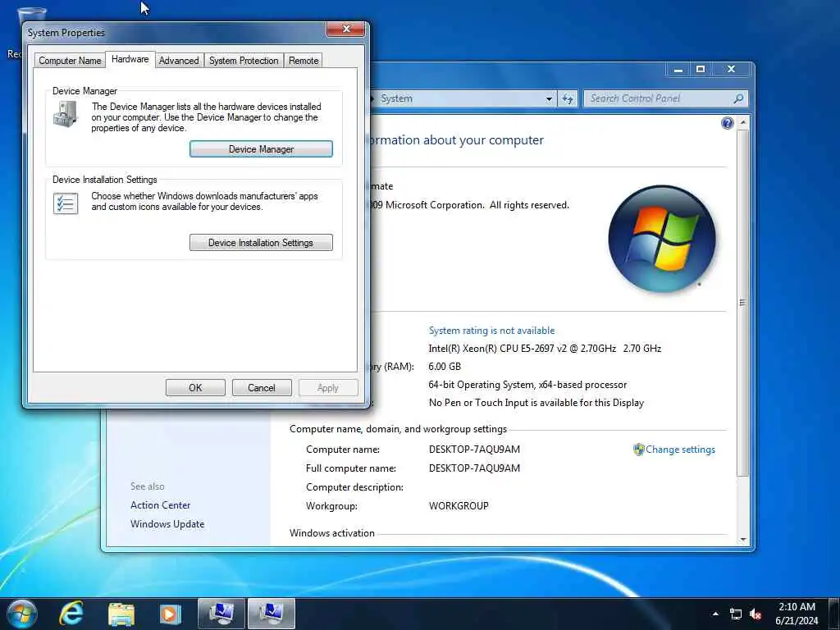Click the Full computer name label
The image size is (840, 630).
pyautogui.click(x=351, y=468)
